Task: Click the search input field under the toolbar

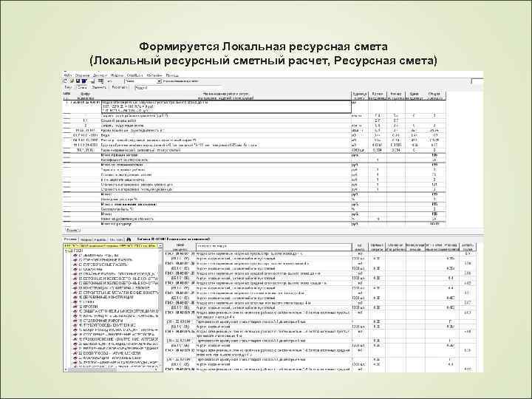Action: click(x=178, y=87)
